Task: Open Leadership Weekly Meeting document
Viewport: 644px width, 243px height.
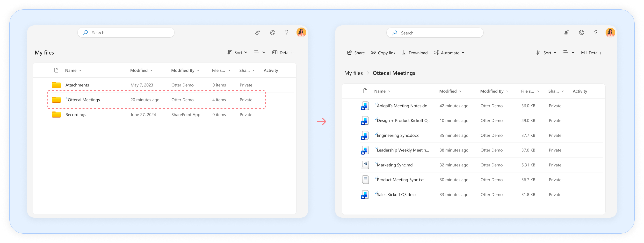Action: point(403,150)
